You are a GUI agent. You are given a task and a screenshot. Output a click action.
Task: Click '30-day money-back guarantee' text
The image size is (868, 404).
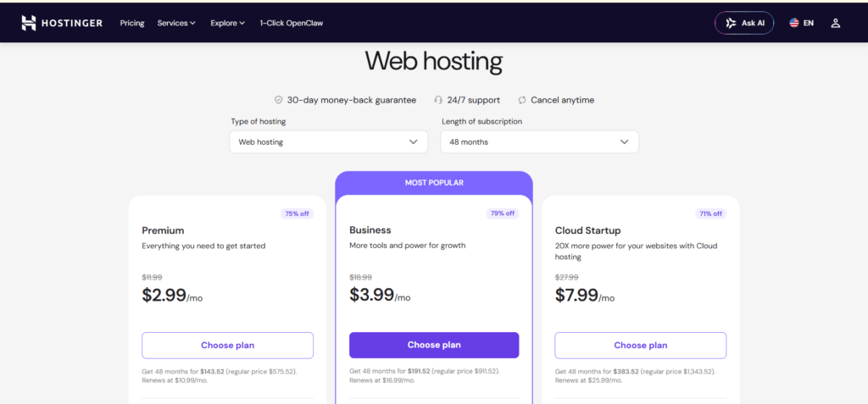[x=352, y=100]
